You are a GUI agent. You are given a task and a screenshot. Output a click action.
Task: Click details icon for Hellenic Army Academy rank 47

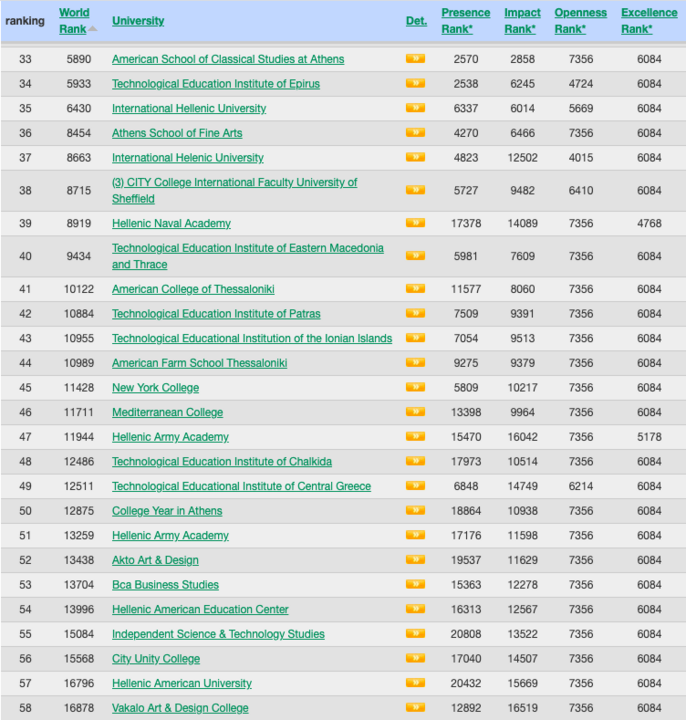click(x=415, y=437)
